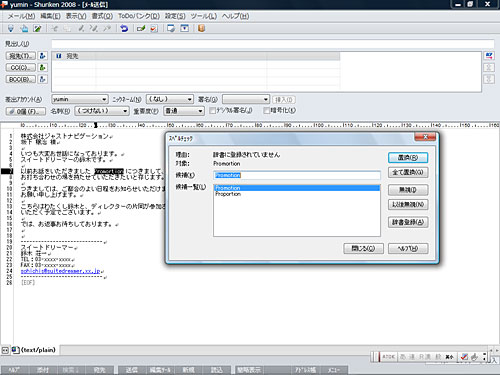Open the ToDo/バンク(D) menu

[139, 16]
